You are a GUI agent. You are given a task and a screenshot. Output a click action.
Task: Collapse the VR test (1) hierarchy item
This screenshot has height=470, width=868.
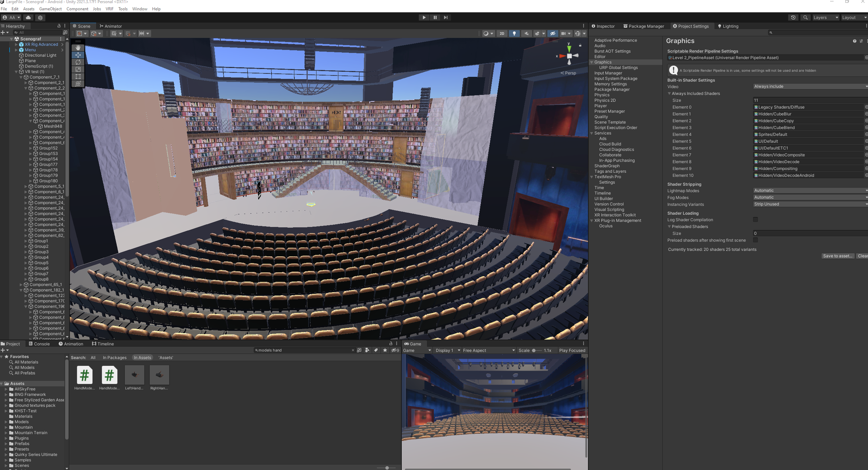click(x=16, y=72)
